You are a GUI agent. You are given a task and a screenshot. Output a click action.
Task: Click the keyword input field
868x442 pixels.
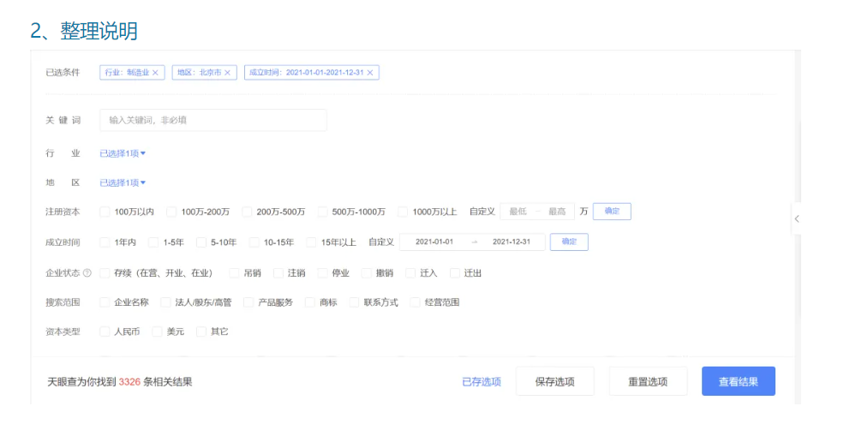tap(213, 120)
